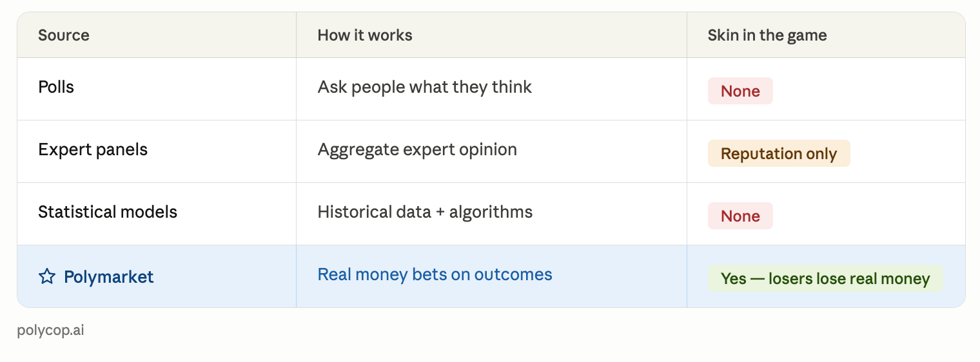The width and height of the screenshot is (980, 362).
Task: Click the highlighted blue Polymarket row background
Action: 491,276
